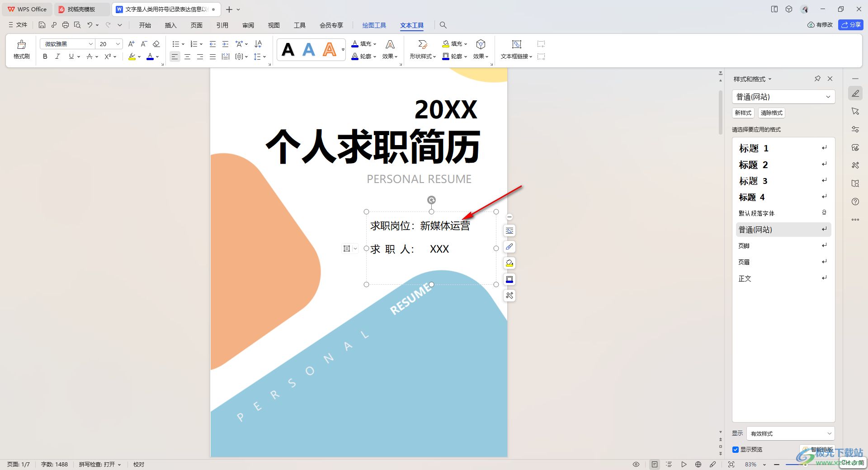Click the zoom out minus button
The image size is (868, 470).
point(777,464)
